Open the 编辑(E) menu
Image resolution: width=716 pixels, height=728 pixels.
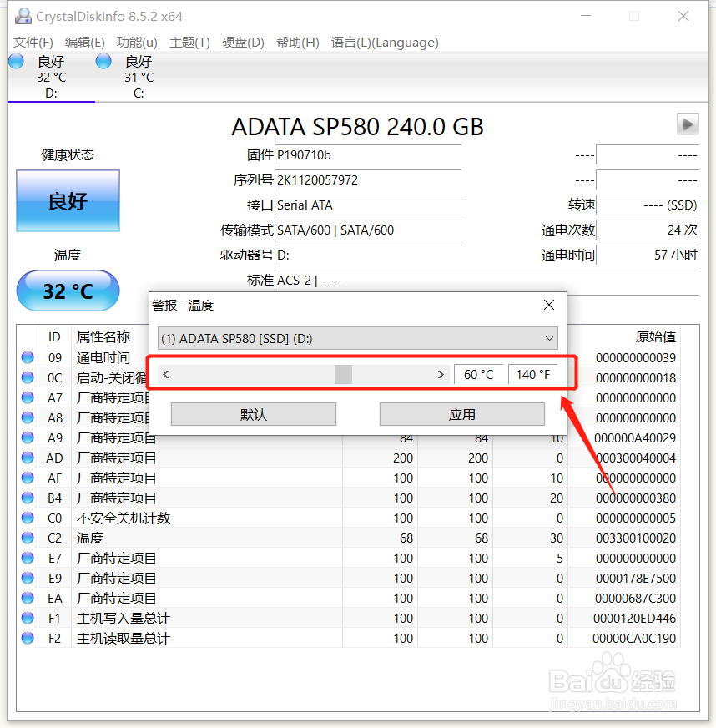pos(85,43)
